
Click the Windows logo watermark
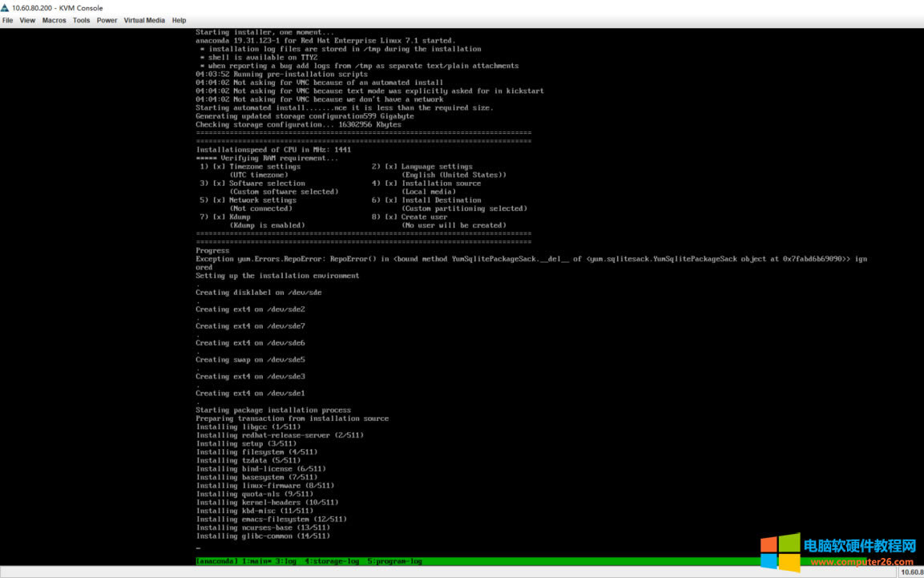pyautogui.click(x=780, y=552)
